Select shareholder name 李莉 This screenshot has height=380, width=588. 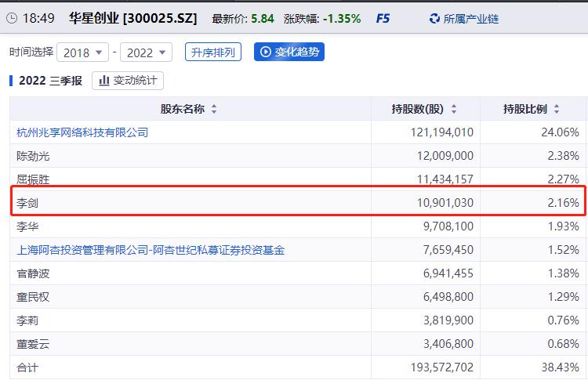[27, 320]
